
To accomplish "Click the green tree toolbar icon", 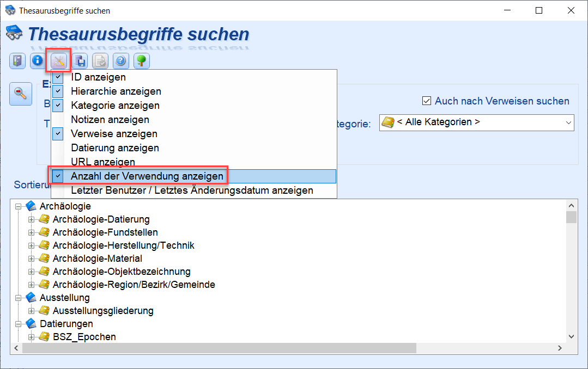I will 141,61.
